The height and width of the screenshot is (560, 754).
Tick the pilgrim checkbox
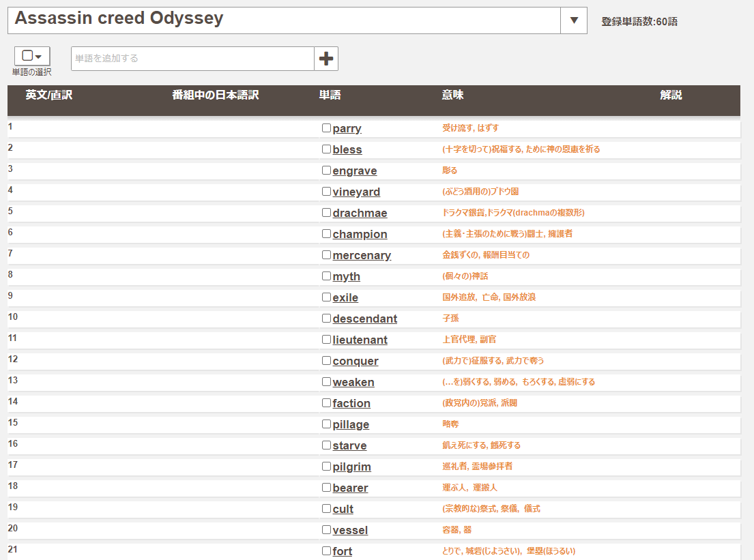tap(327, 467)
